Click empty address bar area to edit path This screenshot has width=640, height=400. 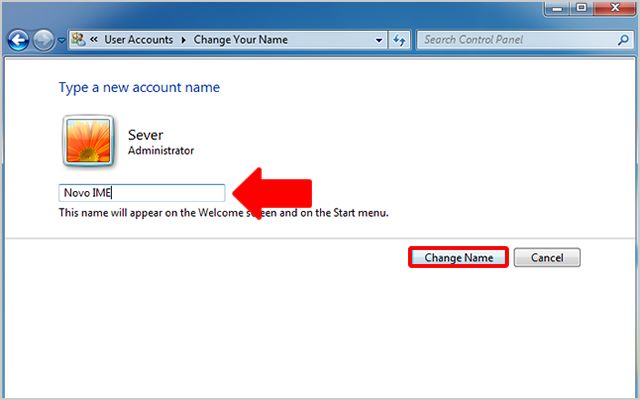point(330,40)
